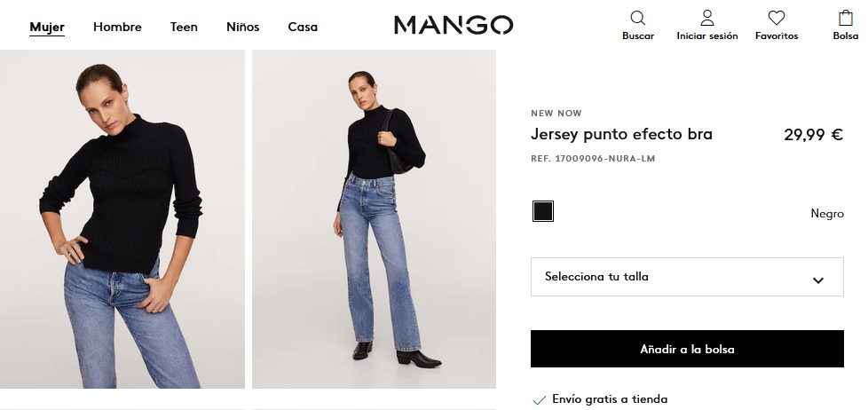Open the Casa section
Screen dimensions: 868x410
click(303, 27)
